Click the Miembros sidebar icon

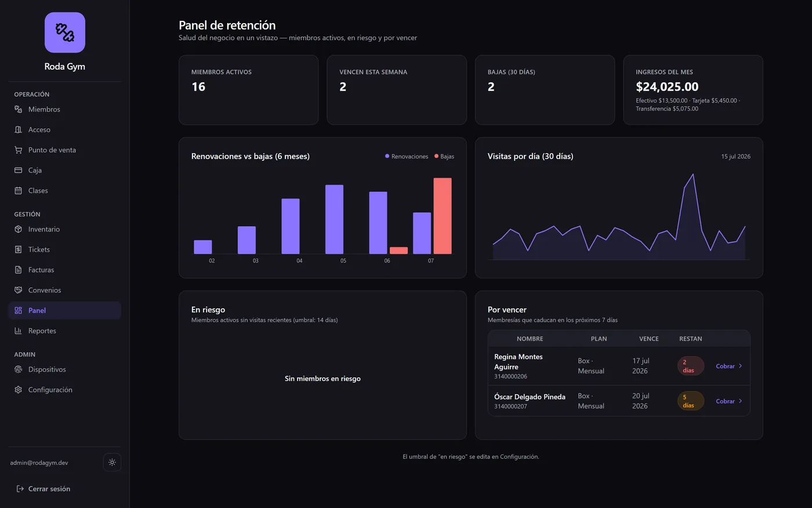click(x=18, y=109)
